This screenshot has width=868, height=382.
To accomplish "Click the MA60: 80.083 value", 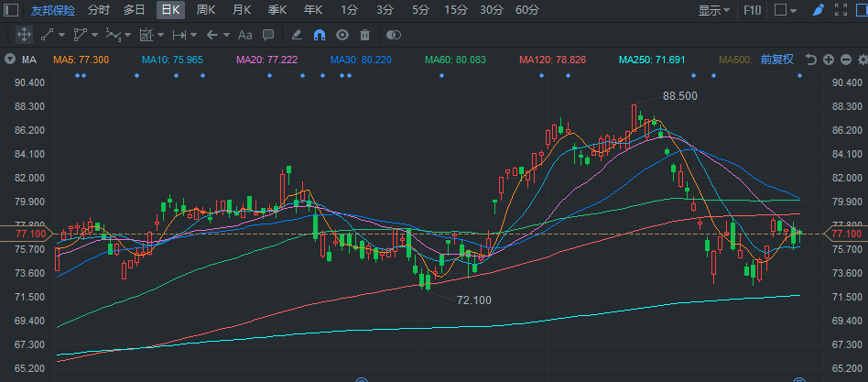I will point(455,60).
